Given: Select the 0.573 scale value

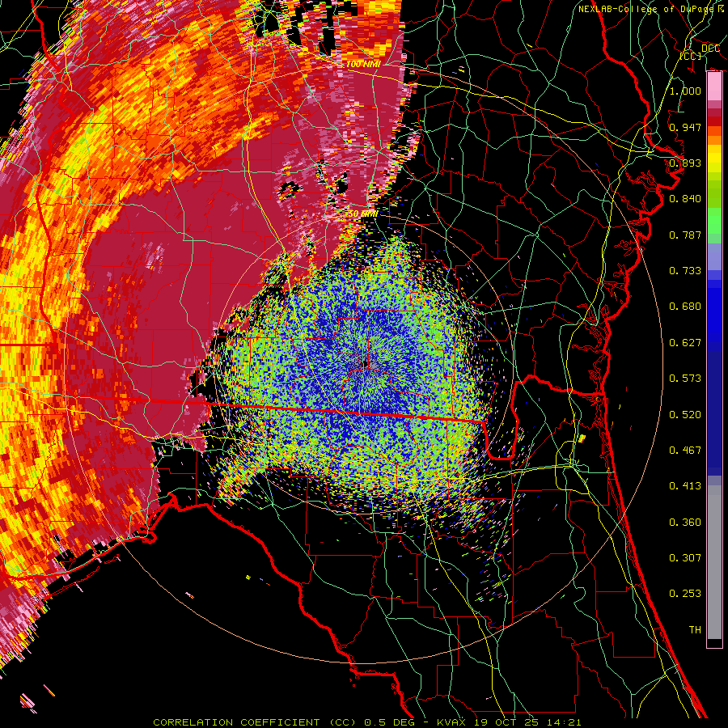Looking at the screenshot, I should click(685, 379).
